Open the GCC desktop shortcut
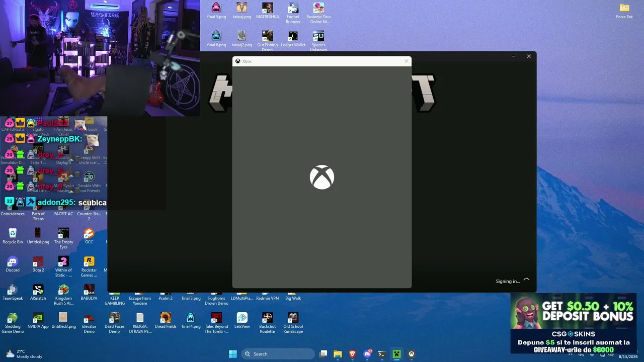644x362 pixels. point(89,236)
